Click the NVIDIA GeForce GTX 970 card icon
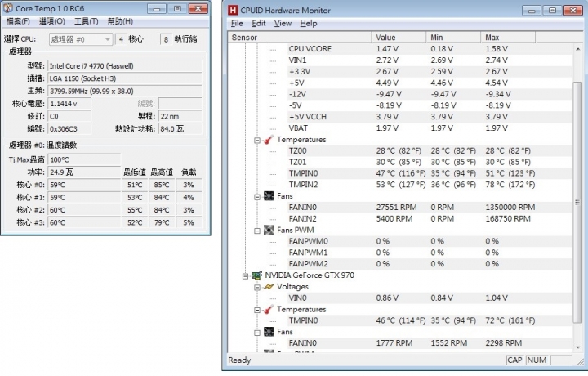This screenshot has height=376, width=588. click(x=256, y=275)
